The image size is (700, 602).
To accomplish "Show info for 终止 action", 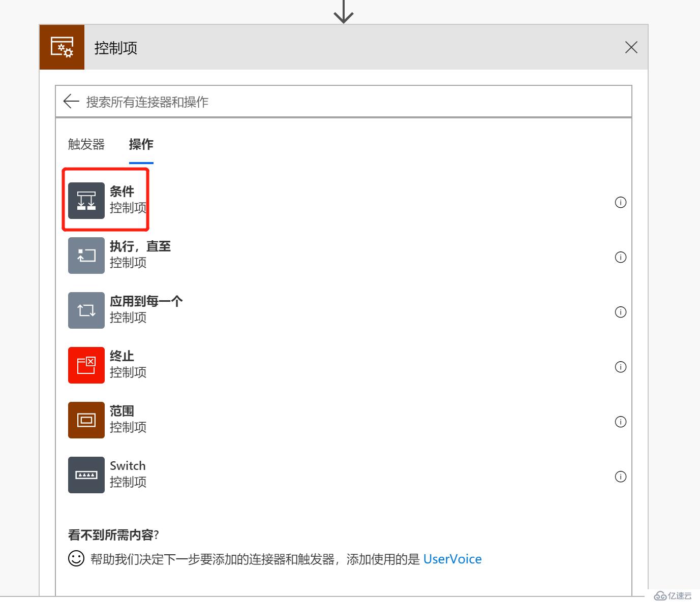I will (621, 367).
